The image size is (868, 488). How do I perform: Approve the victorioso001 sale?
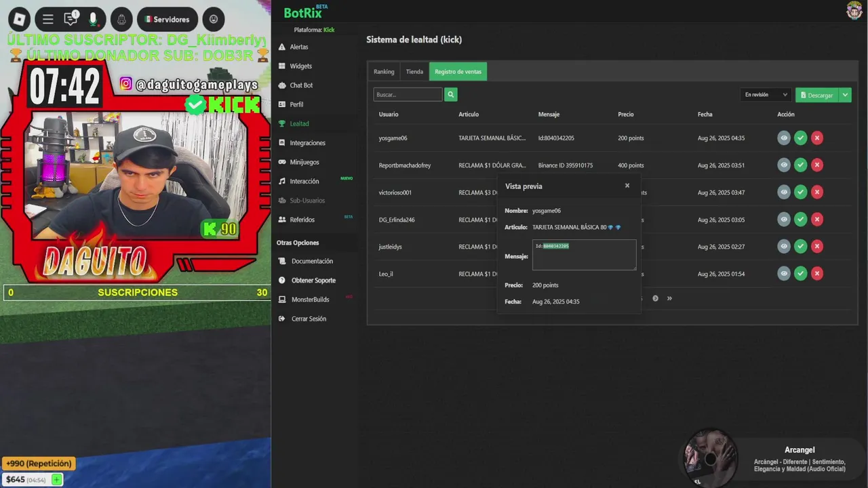(x=801, y=192)
